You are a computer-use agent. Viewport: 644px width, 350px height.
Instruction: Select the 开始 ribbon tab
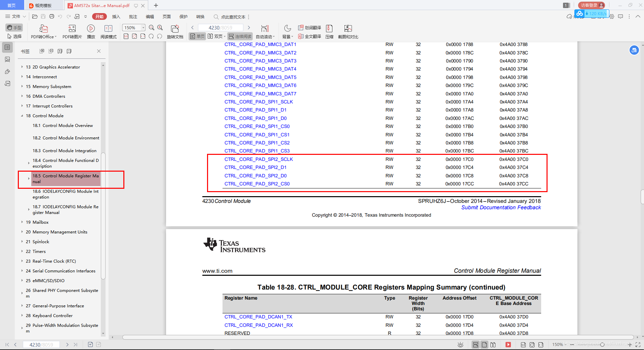tap(99, 16)
